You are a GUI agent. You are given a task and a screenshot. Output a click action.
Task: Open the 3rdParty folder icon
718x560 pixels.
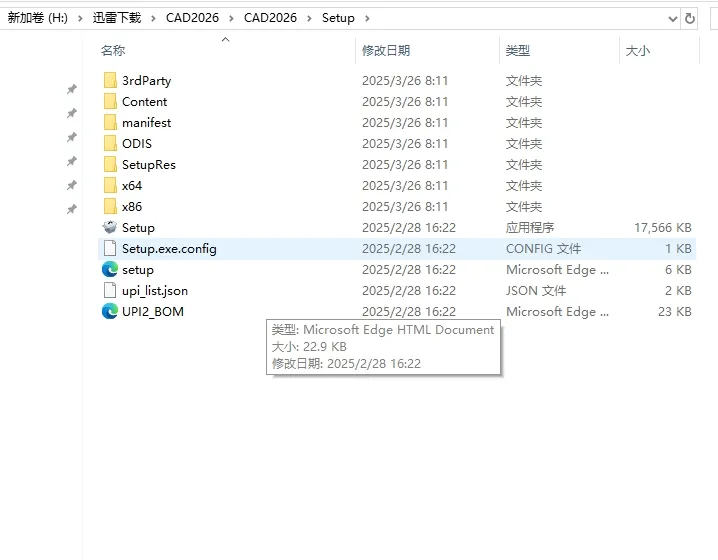click(x=110, y=81)
